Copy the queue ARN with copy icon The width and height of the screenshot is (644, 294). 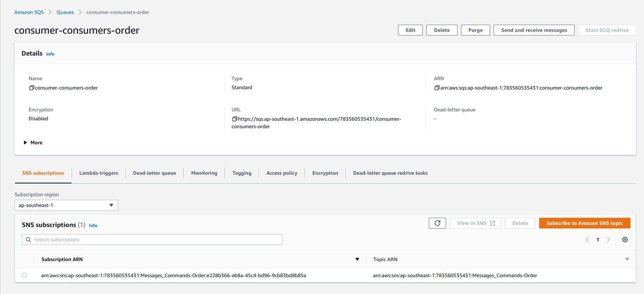pyautogui.click(x=437, y=88)
